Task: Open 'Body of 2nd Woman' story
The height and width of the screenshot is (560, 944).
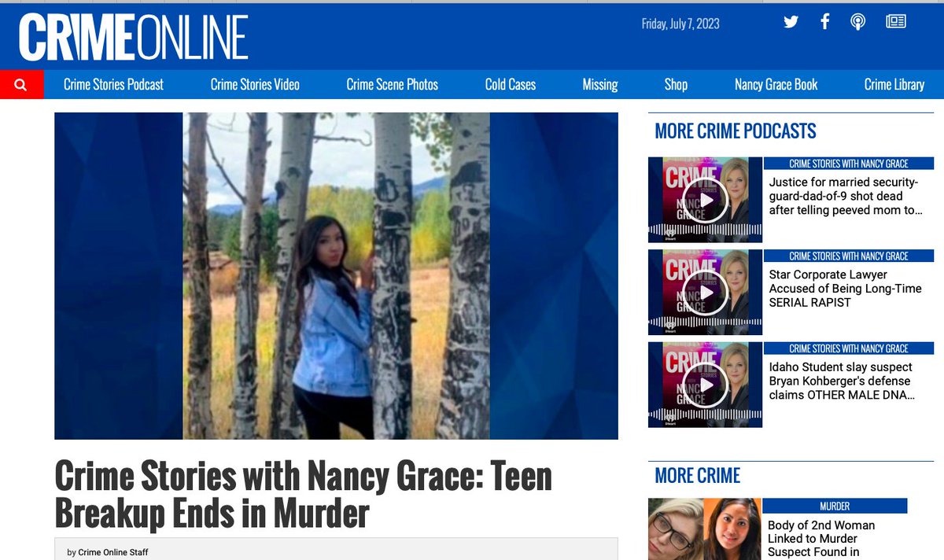Action: coord(822,539)
